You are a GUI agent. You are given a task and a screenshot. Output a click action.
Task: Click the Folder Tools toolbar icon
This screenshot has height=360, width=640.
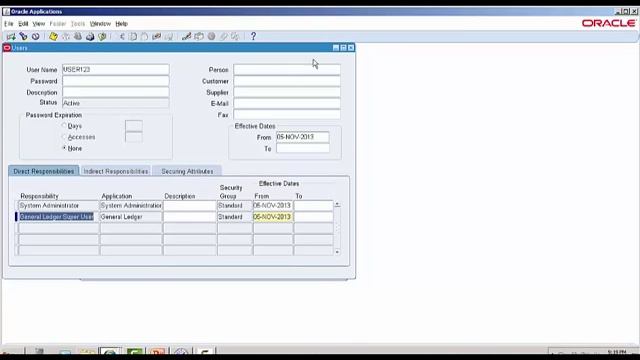tap(236, 37)
